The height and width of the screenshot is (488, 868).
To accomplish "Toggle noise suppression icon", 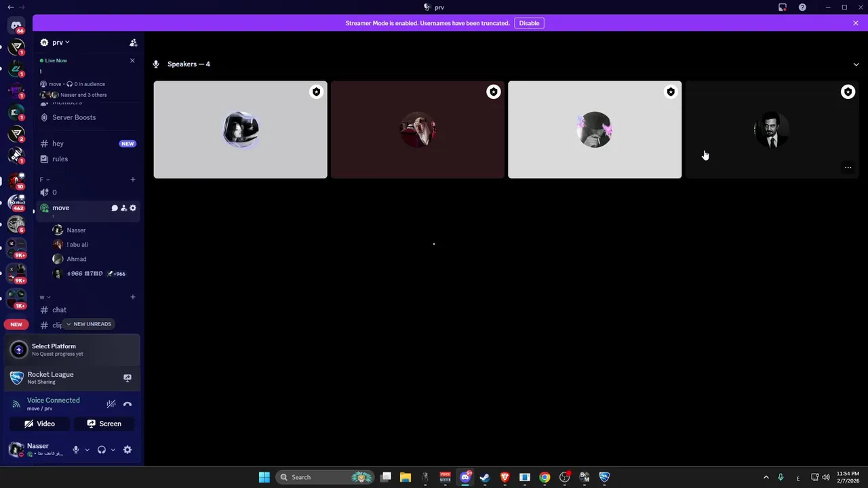I will [111, 404].
